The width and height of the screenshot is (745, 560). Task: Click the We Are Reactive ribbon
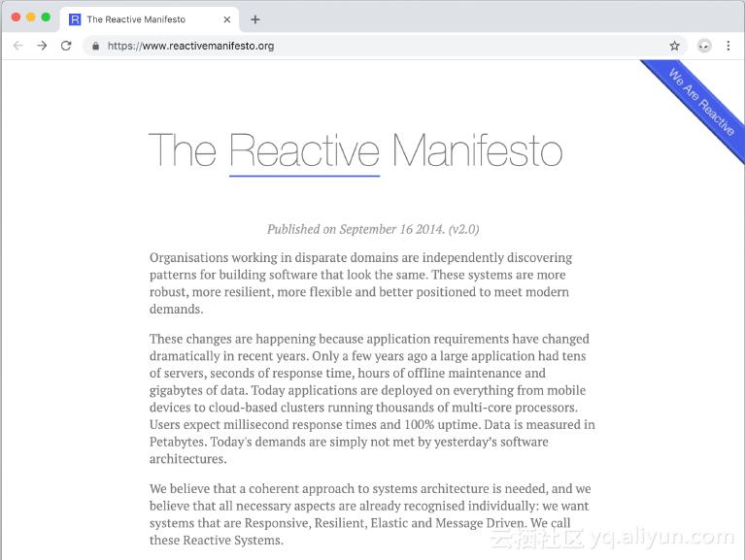click(x=701, y=102)
